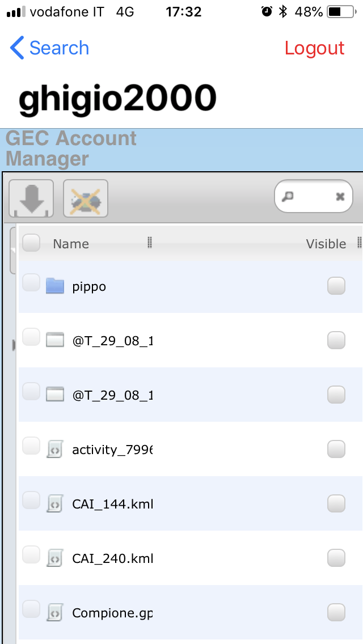Click the download toolbar icon

pyautogui.click(x=30, y=198)
